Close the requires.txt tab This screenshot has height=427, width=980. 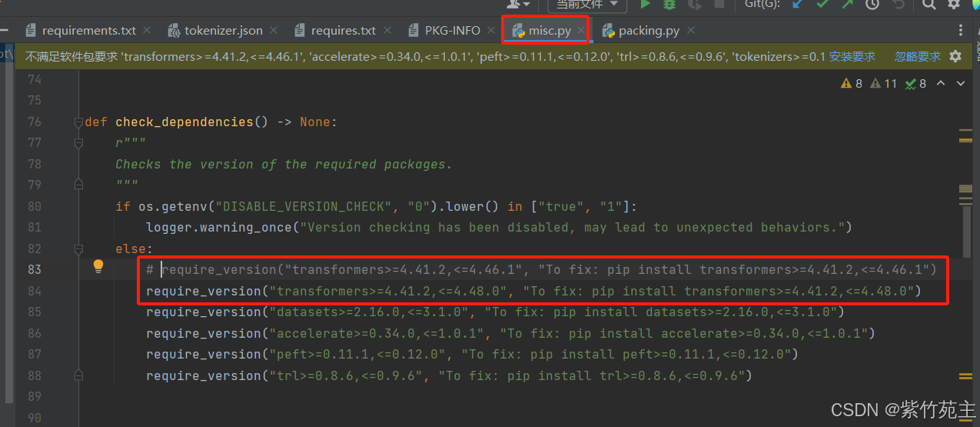(387, 31)
